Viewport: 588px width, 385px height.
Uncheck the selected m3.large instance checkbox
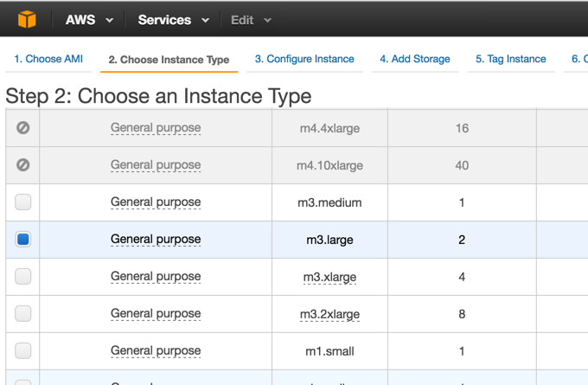point(23,240)
